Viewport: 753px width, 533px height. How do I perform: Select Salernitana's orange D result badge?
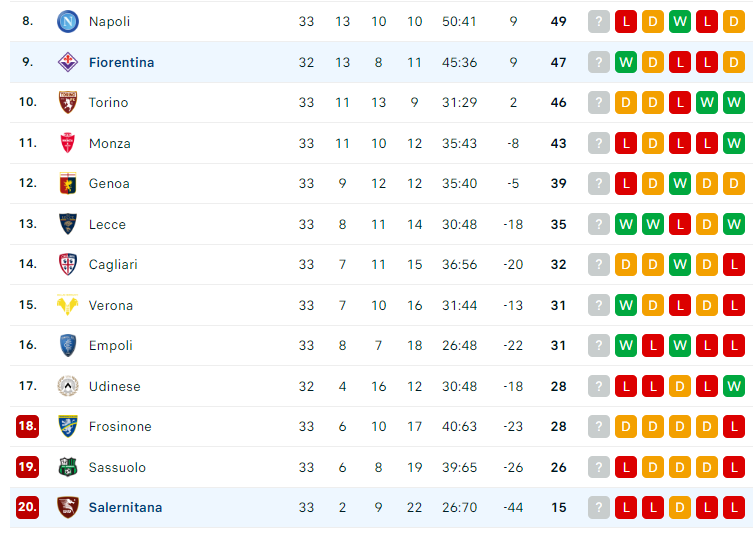click(x=680, y=508)
